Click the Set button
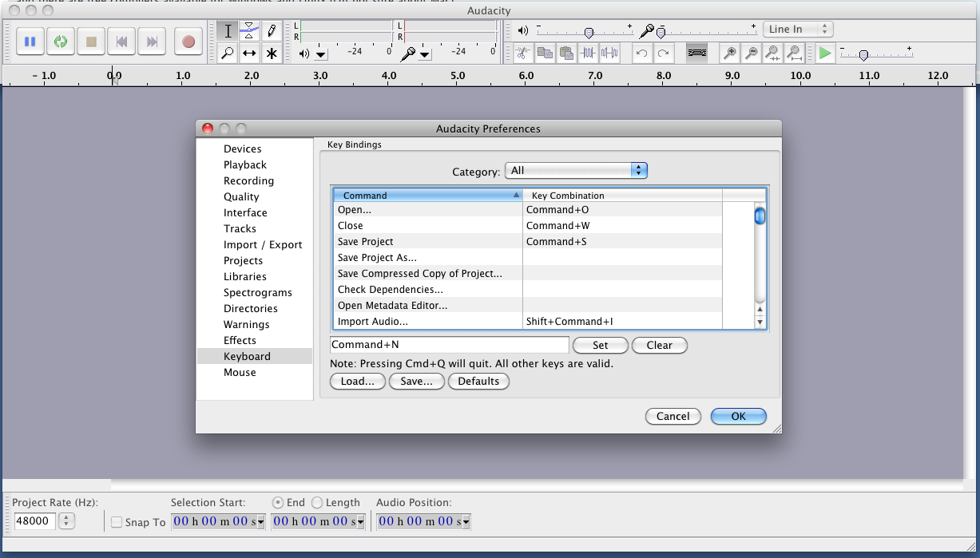Image resolution: width=980 pixels, height=558 pixels. point(600,346)
